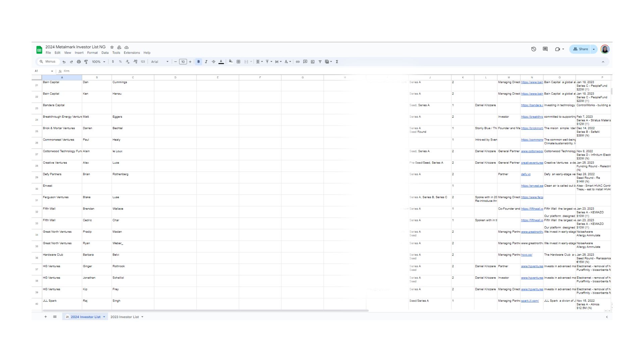Open the Share button's dropdown arrow
The image size is (644, 362).
594,49
